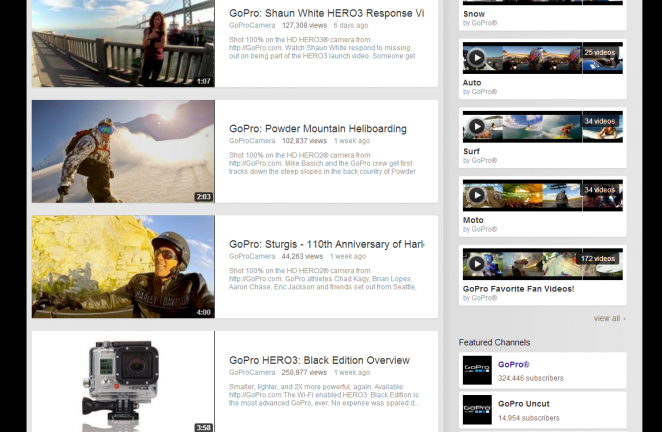Viewport: 662px width, 432px height.
Task: Click view all playlists link
Action: click(610, 318)
